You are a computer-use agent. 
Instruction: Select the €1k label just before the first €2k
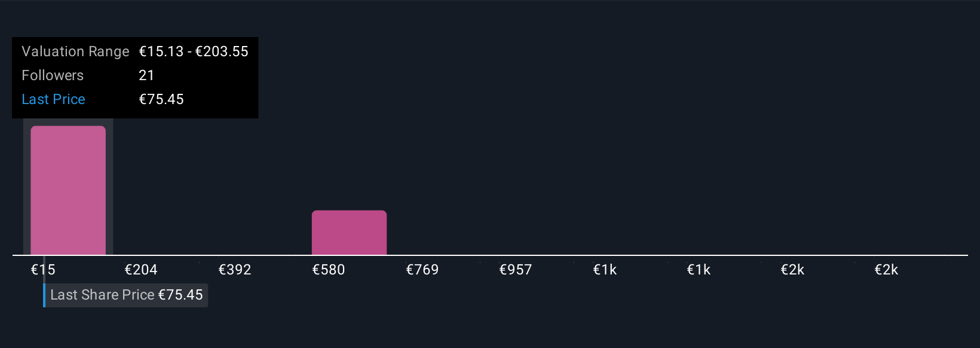699,270
